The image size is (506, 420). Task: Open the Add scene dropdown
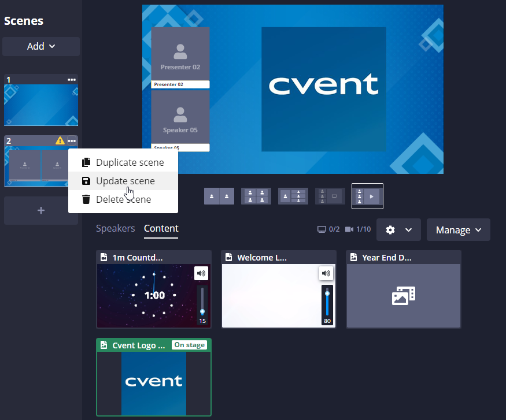[x=40, y=46]
